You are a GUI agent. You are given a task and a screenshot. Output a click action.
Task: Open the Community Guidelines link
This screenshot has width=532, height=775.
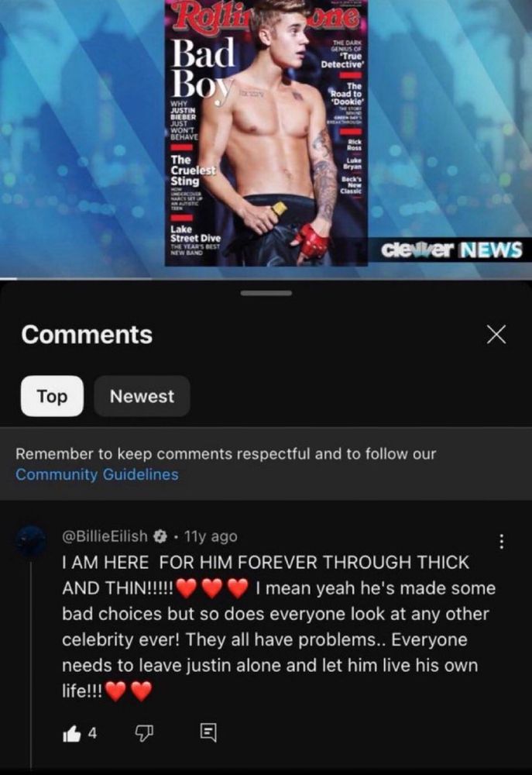click(97, 474)
